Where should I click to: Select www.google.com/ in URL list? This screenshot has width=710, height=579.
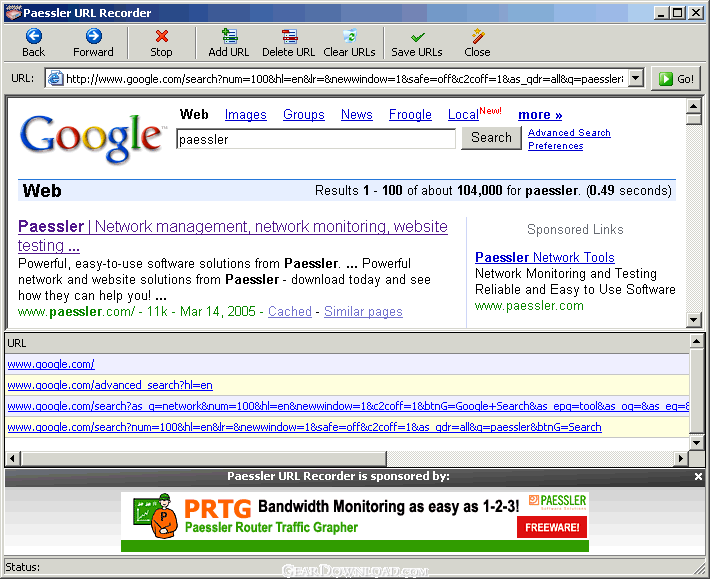[x=51, y=364]
